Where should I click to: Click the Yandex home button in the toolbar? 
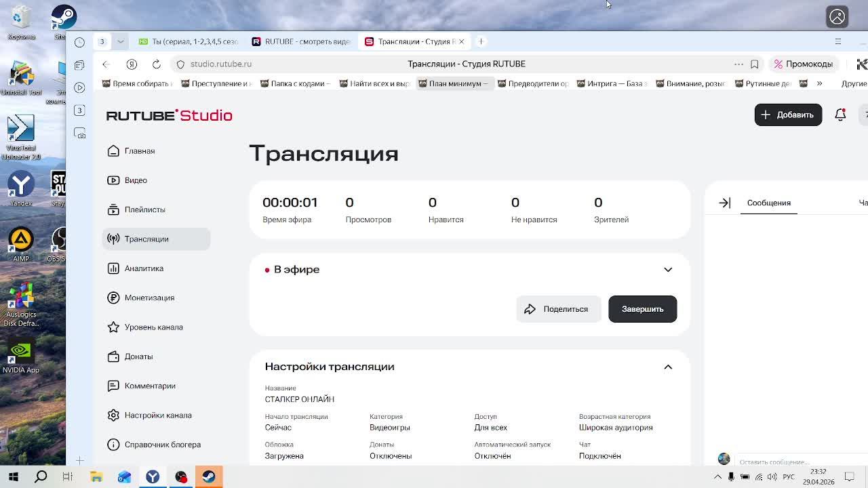pyautogui.click(x=132, y=64)
